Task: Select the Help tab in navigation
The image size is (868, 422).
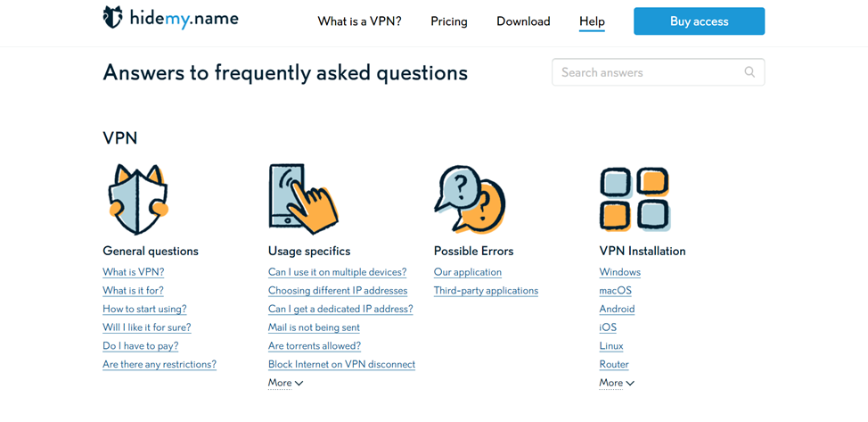Action: (592, 21)
